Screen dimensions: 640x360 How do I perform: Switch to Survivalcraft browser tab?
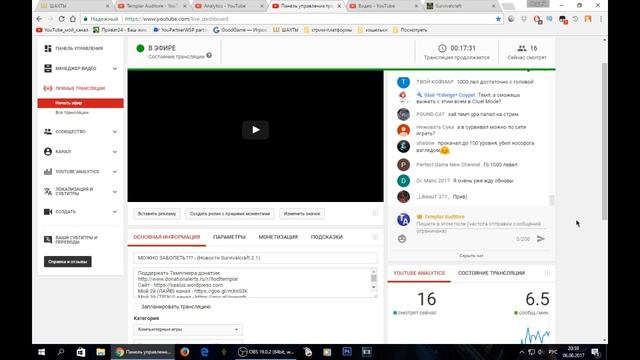tap(461, 6)
